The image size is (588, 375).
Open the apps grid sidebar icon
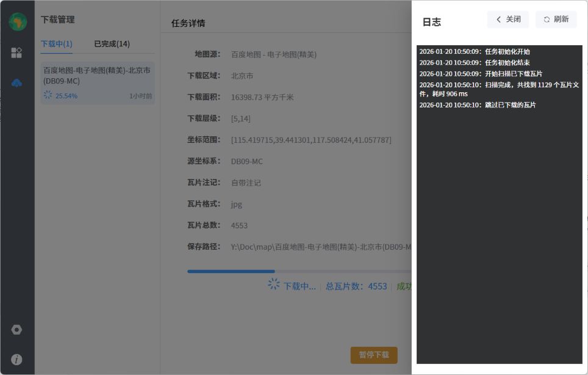click(17, 53)
